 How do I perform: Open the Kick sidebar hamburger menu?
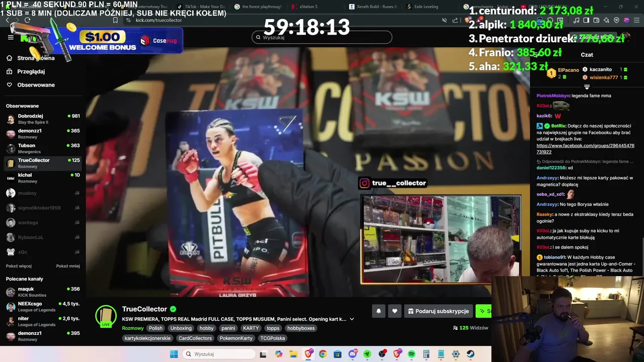click(x=11, y=37)
